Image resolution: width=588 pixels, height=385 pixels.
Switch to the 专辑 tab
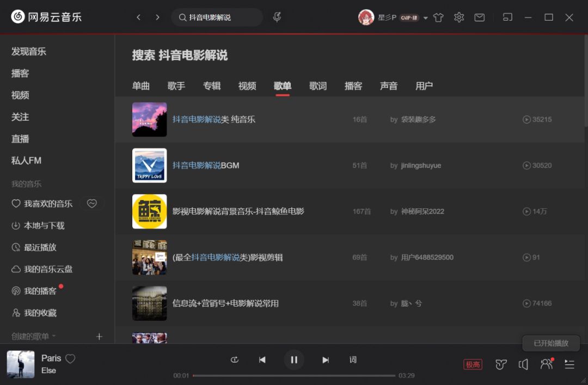coord(211,86)
